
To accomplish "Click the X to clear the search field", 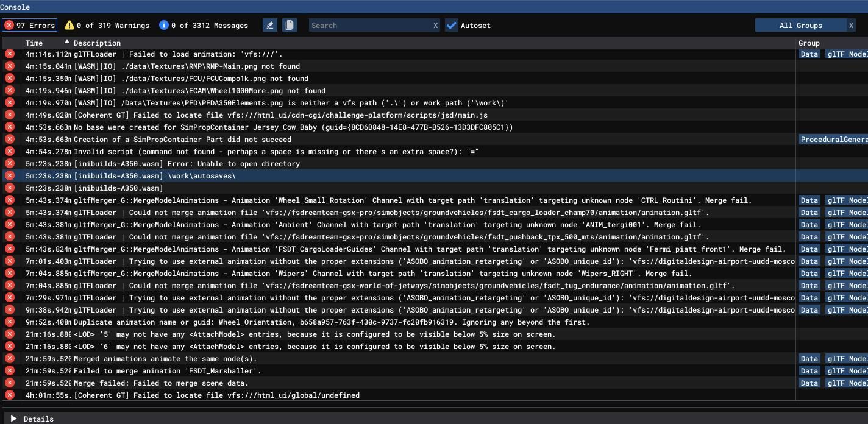I will [435, 26].
